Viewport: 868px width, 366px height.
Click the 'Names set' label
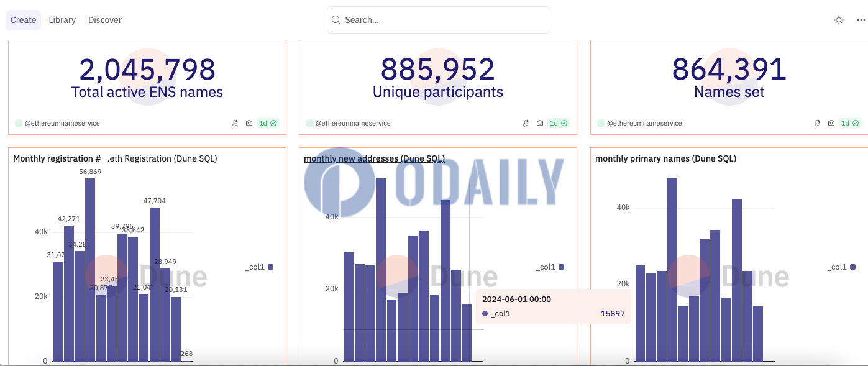[729, 93]
